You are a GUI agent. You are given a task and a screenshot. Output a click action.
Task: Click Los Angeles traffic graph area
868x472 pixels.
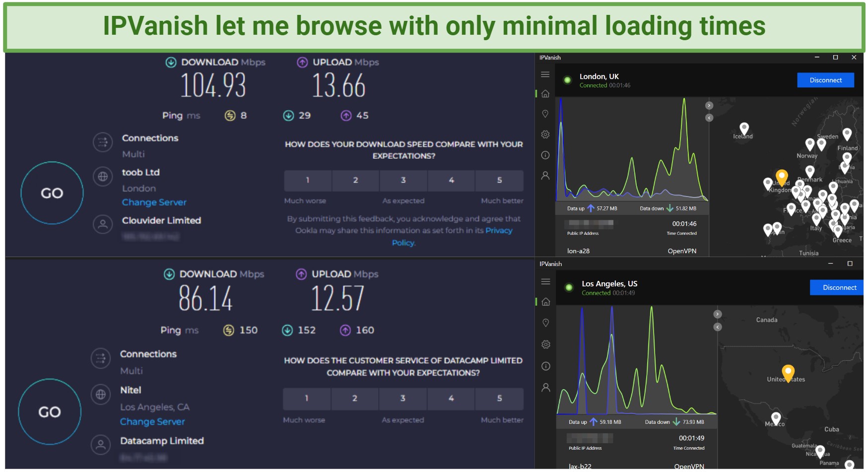point(636,360)
